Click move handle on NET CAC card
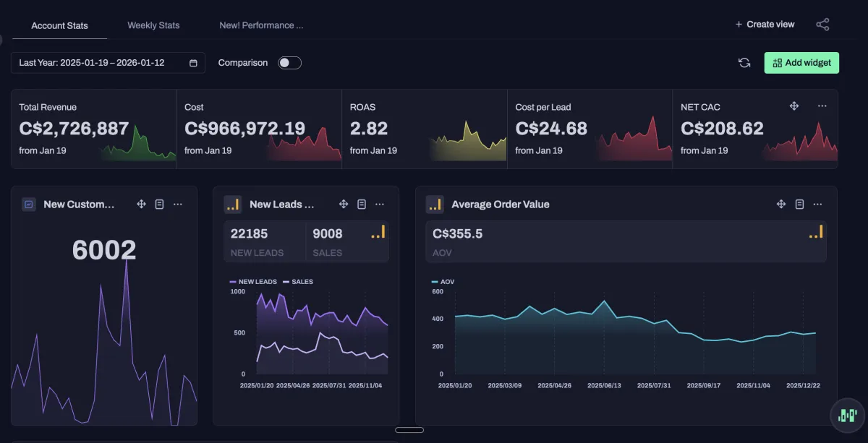Image resolution: width=868 pixels, height=443 pixels. [793, 106]
